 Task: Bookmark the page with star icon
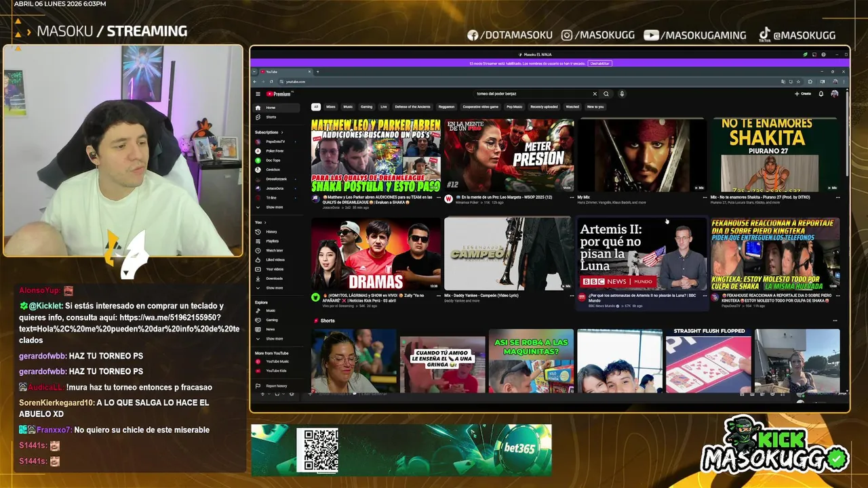(x=798, y=81)
